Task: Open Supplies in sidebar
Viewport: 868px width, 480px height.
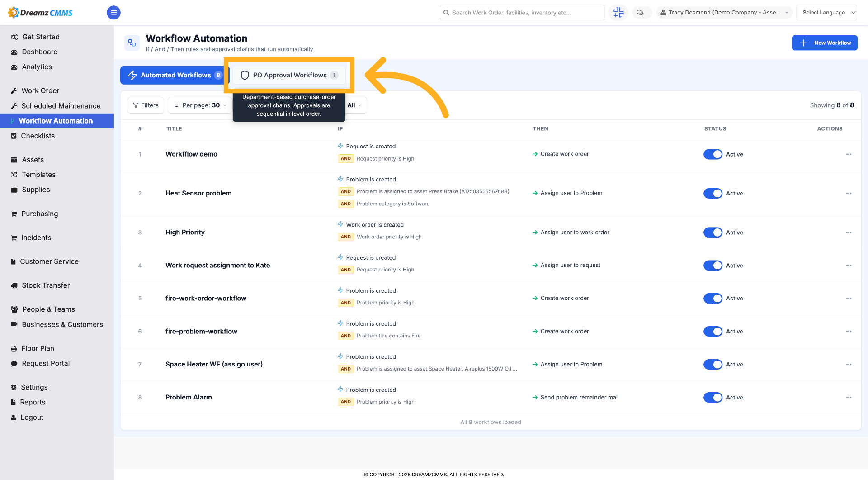Action: pos(36,190)
